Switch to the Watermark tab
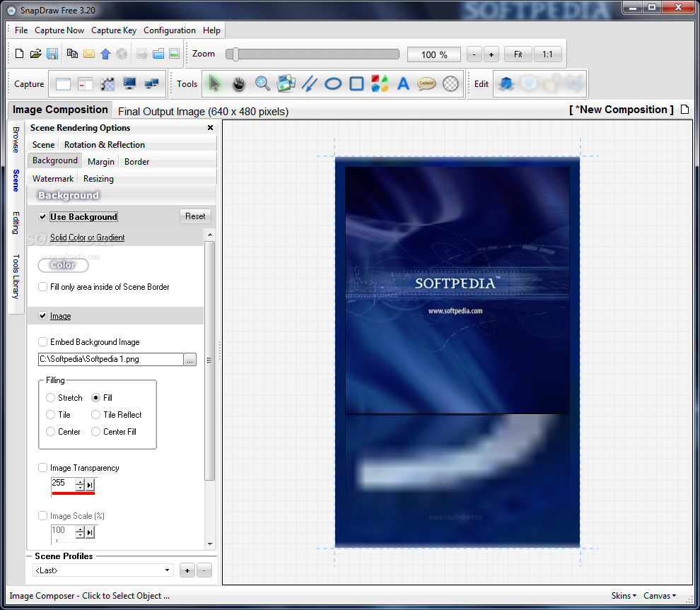Screen dimensions: 700x610 (x=53, y=179)
